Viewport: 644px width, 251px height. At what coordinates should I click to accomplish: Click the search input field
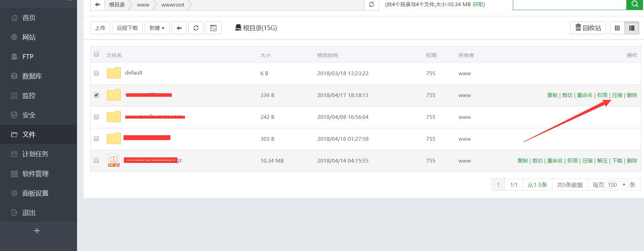(x=569, y=5)
